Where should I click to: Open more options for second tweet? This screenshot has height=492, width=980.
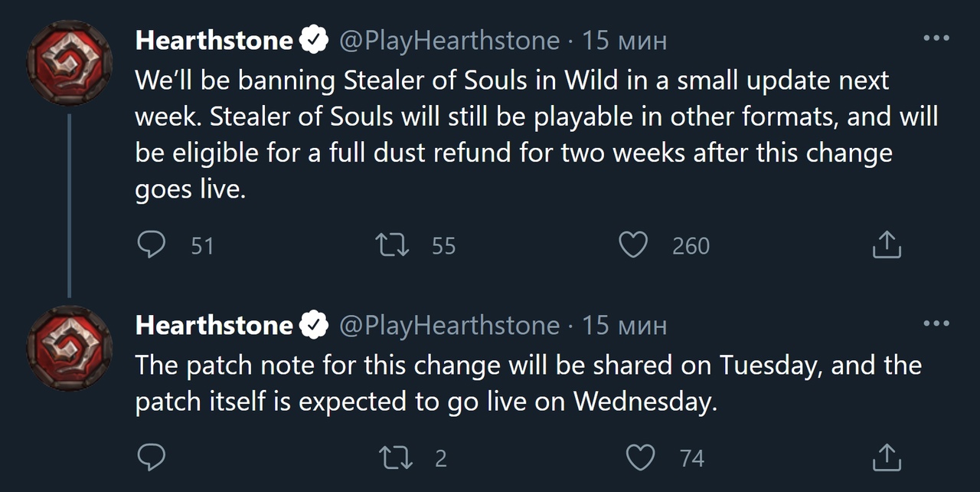tap(936, 324)
